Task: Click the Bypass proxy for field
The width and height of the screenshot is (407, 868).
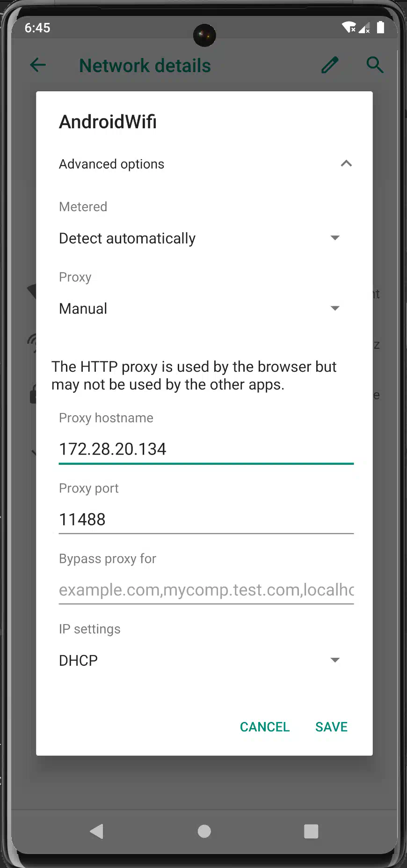Action: [x=206, y=590]
